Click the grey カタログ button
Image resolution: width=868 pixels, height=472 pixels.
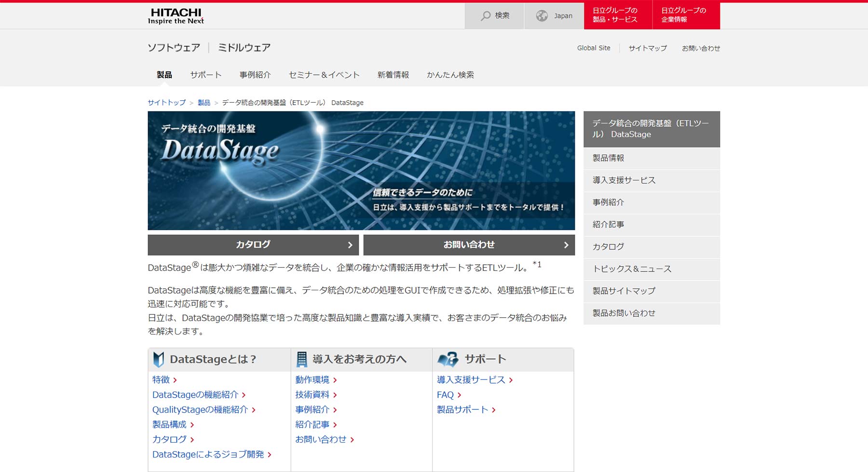(x=253, y=245)
